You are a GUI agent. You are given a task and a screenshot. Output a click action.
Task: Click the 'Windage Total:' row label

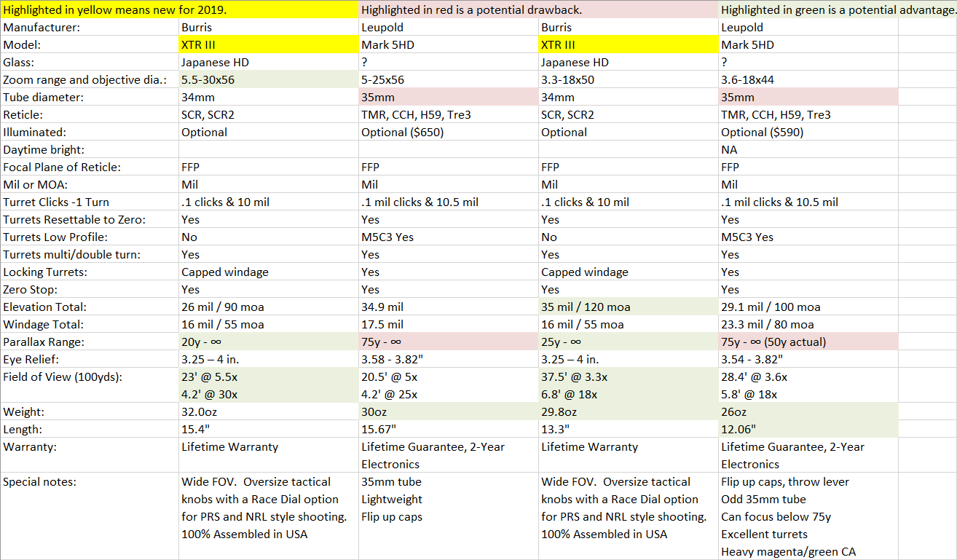pos(43,324)
